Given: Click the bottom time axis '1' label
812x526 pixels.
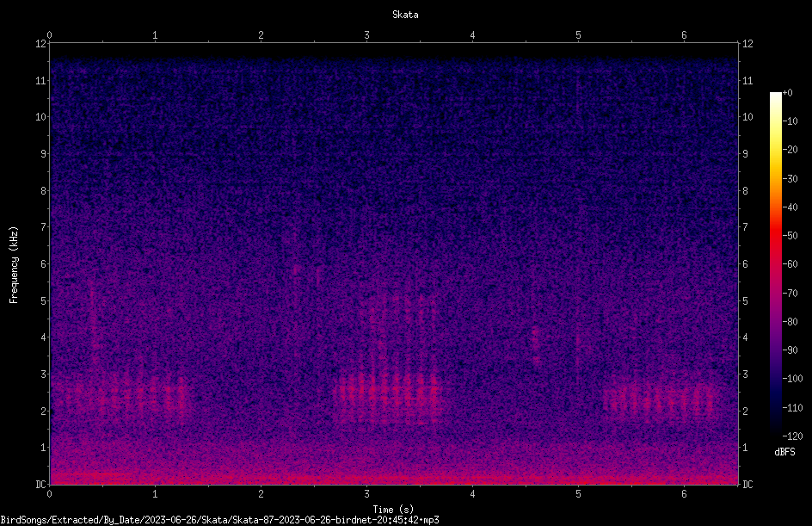Looking at the screenshot, I should 155,494.
